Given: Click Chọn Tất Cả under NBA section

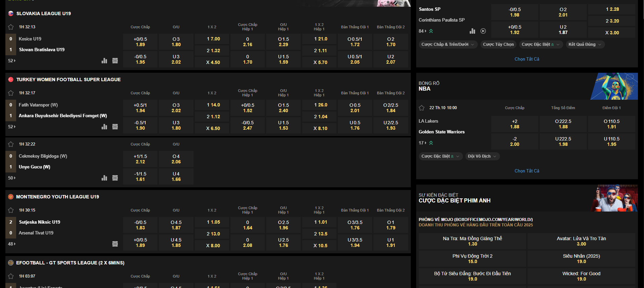Looking at the screenshot, I should point(527,171).
